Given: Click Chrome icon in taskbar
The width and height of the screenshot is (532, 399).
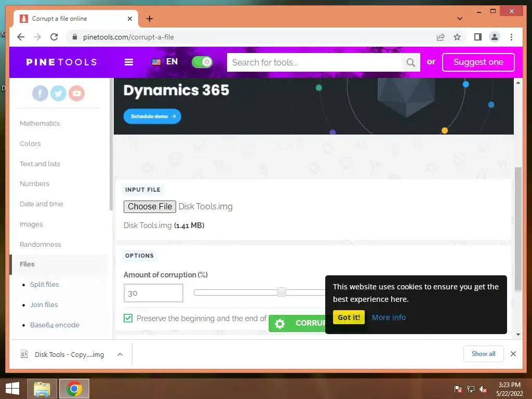Looking at the screenshot, I should pos(74,389).
